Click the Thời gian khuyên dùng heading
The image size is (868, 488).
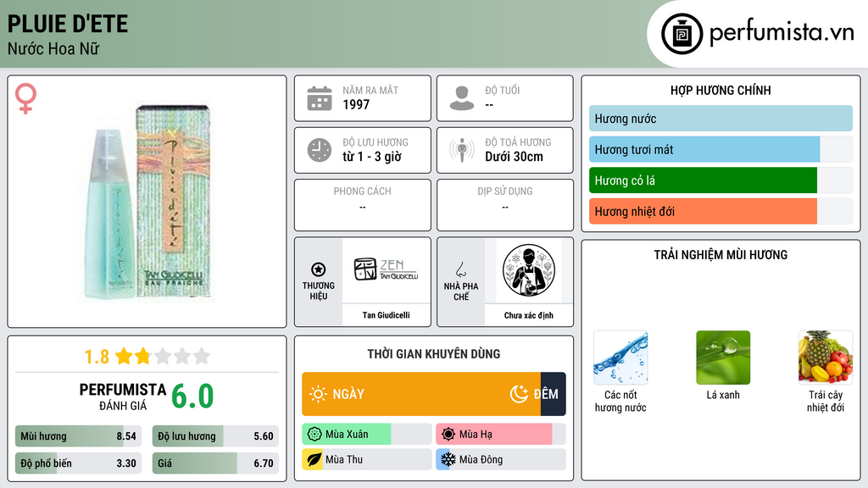tap(434, 354)
